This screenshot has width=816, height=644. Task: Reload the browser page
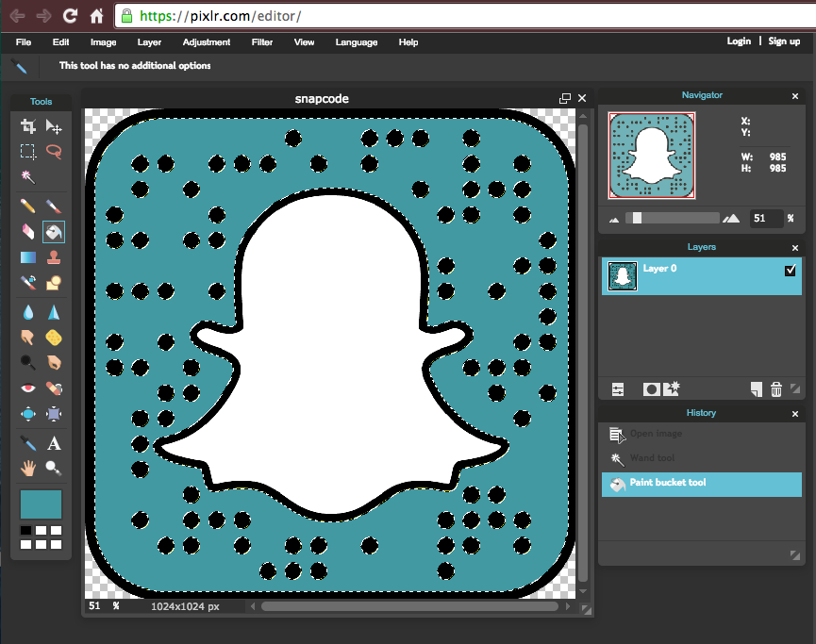[x=70, y=16]
